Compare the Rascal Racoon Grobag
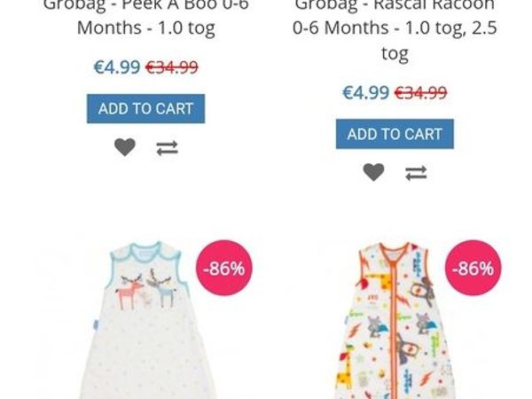 tap(416, 173)
